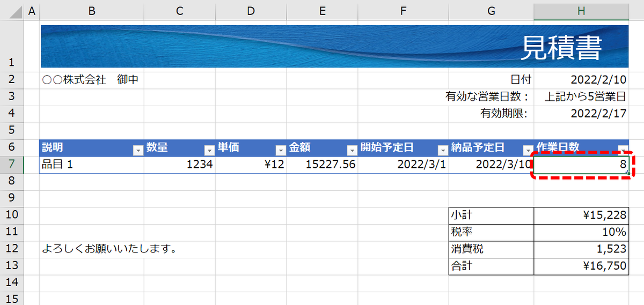Open the 数量 column filter dropdown
Screen dimensions: 644x305
tap(209, 150)
